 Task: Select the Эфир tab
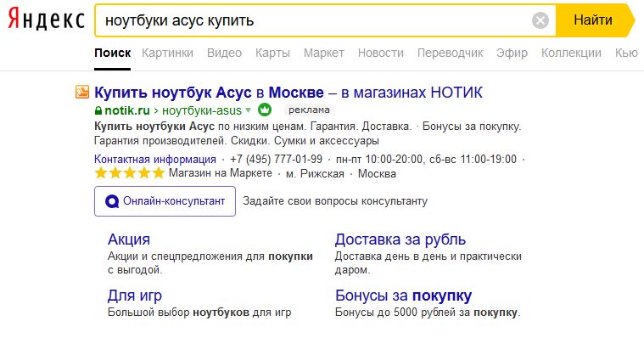[x=512, y=53]
